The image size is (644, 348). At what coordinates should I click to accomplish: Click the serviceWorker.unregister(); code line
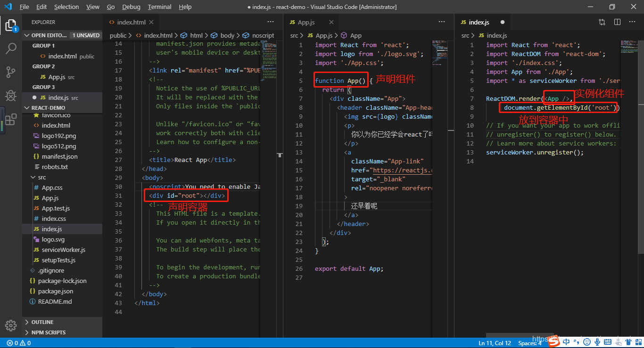[x=535, y=152]
